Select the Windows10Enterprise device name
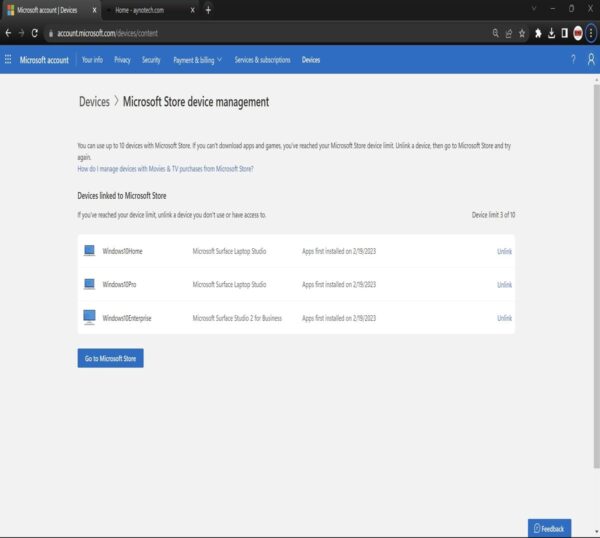 point(127,318)
